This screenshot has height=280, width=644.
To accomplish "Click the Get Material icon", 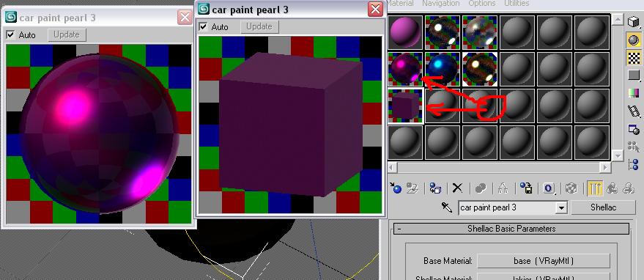I will coord(396,188).
